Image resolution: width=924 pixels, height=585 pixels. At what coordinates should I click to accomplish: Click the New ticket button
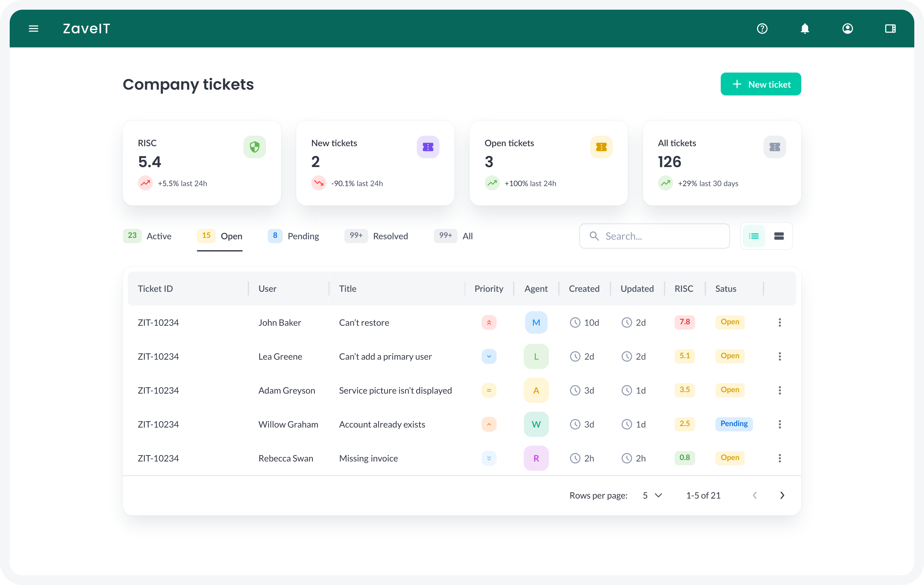[761, 84]
